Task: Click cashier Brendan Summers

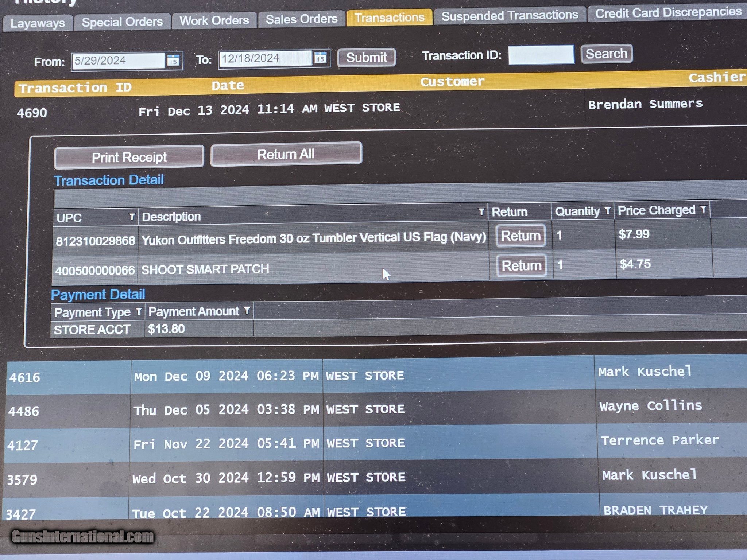Action: (645, 104)
